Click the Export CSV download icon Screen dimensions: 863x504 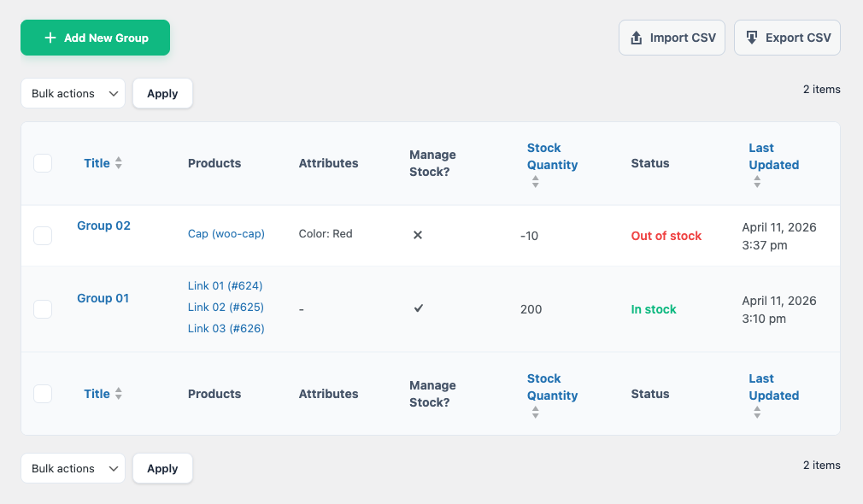(x=752, y=38)
